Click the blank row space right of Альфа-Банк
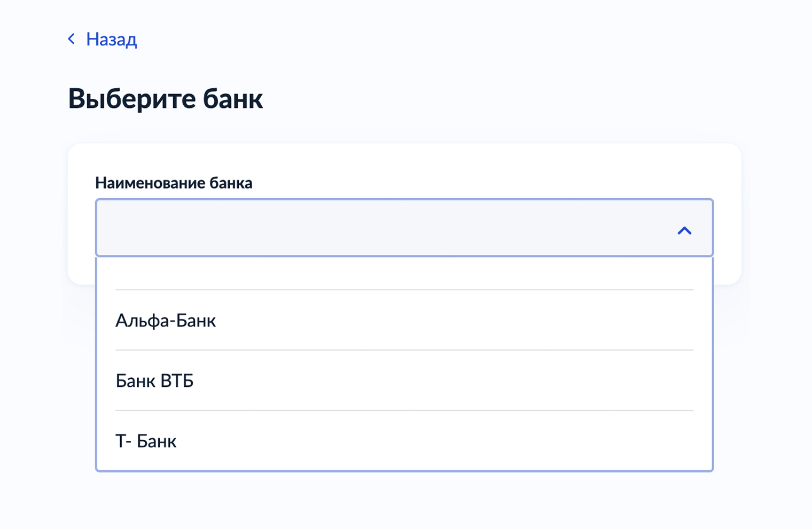The width and height of the screenshot is (812, 529). 454,321
